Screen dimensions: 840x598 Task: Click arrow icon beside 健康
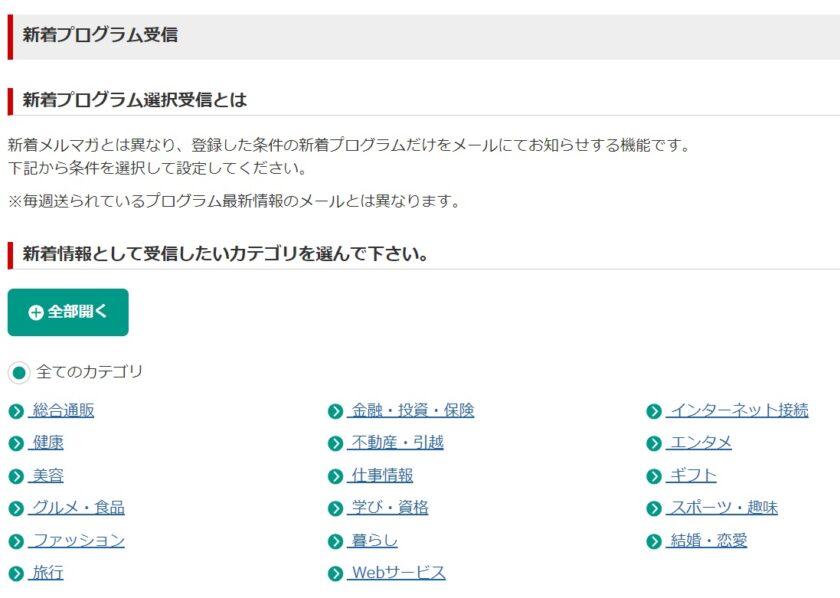(x=17, y=444)
